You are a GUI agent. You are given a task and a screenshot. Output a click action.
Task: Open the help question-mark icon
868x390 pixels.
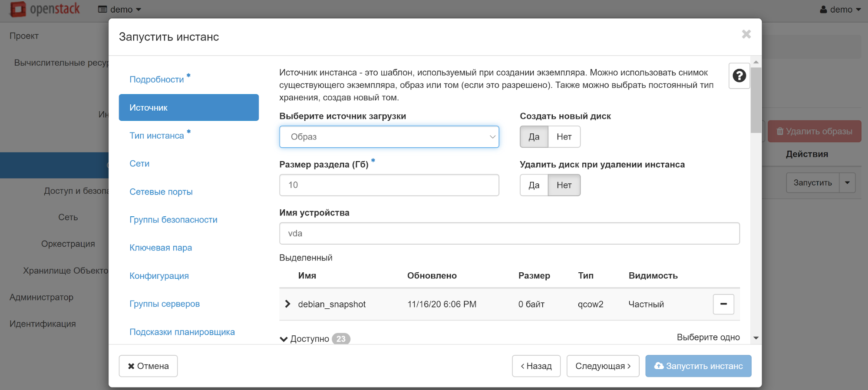(x=739, y=76)
